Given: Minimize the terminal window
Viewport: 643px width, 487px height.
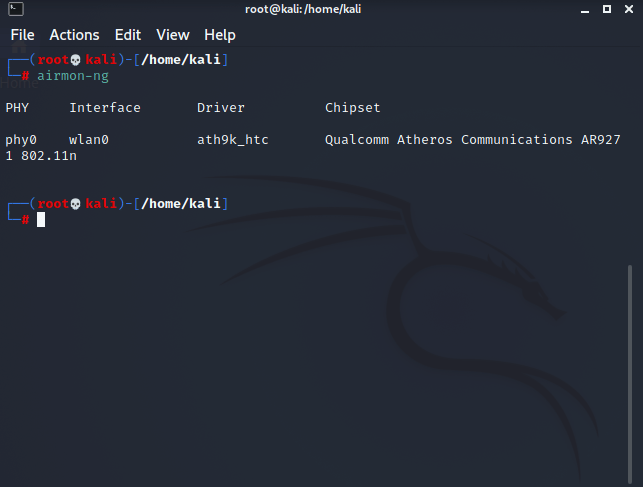Looking at the screenshot, I should pyautogui.click(x=586, y=9).
